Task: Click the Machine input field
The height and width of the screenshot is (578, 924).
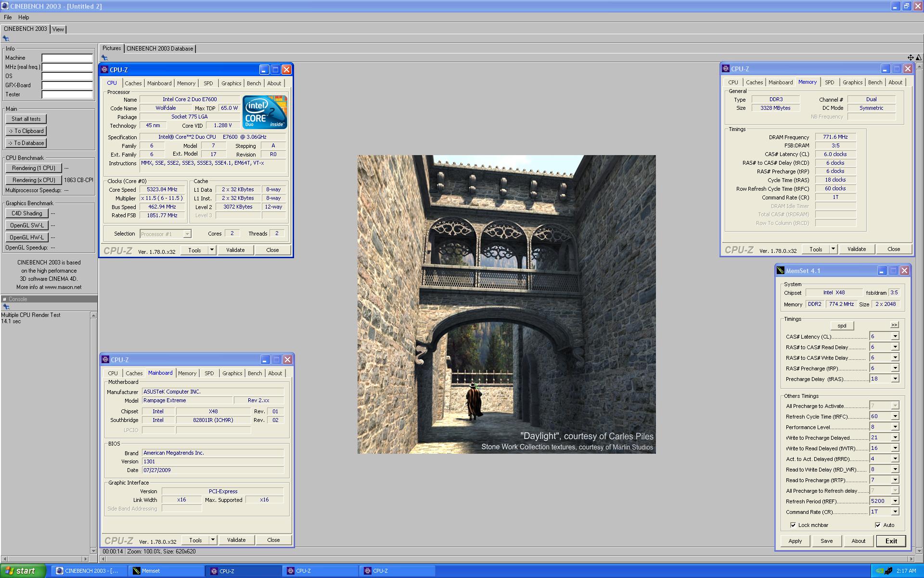Action: coord(67,58)
